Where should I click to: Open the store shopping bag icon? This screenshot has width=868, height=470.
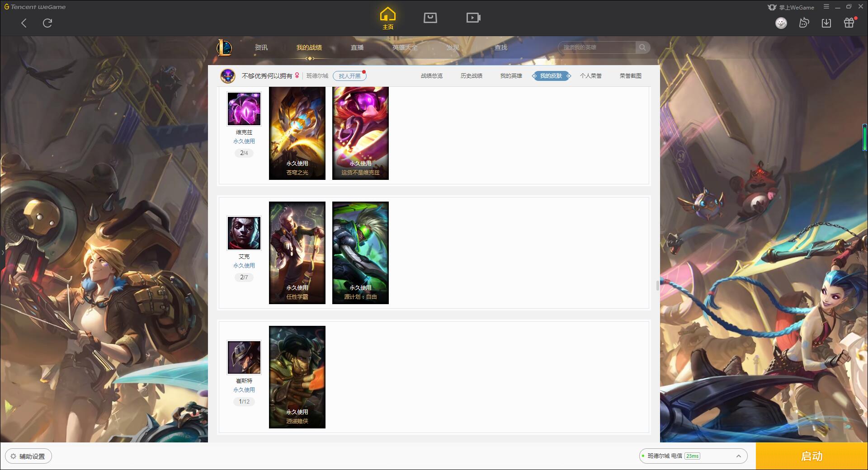click(x=430, y=18)
